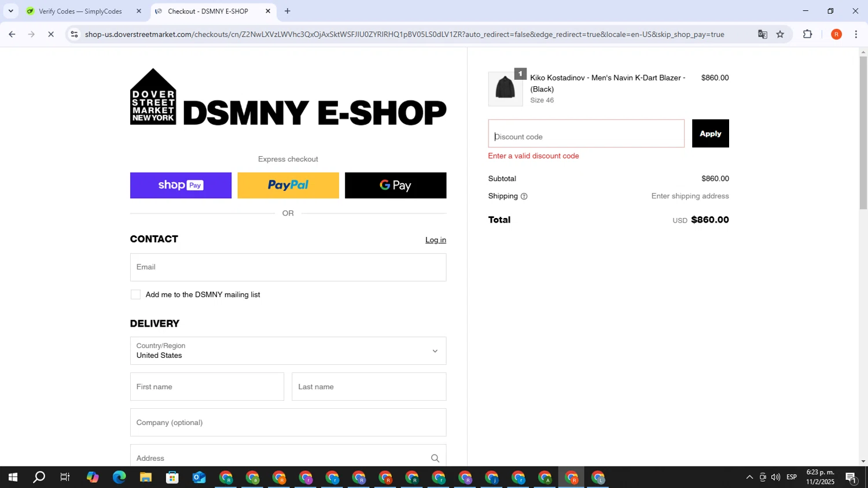868x488 pixels.
Task: Click the Last name field
Action: point(369,387)
